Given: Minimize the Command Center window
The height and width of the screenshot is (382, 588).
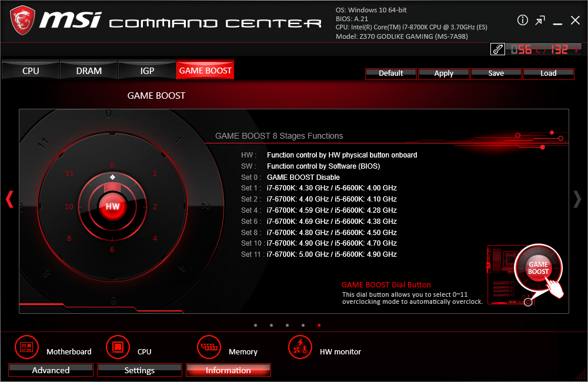Looking at the screenshot, I should coord(557,24).
